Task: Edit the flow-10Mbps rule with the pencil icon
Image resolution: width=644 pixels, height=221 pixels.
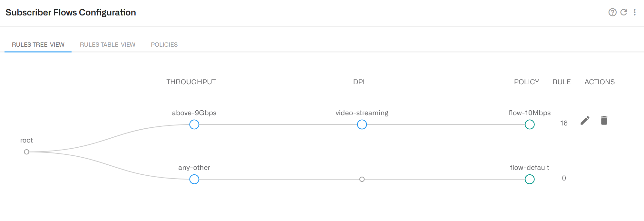Action: coord(585,121)
